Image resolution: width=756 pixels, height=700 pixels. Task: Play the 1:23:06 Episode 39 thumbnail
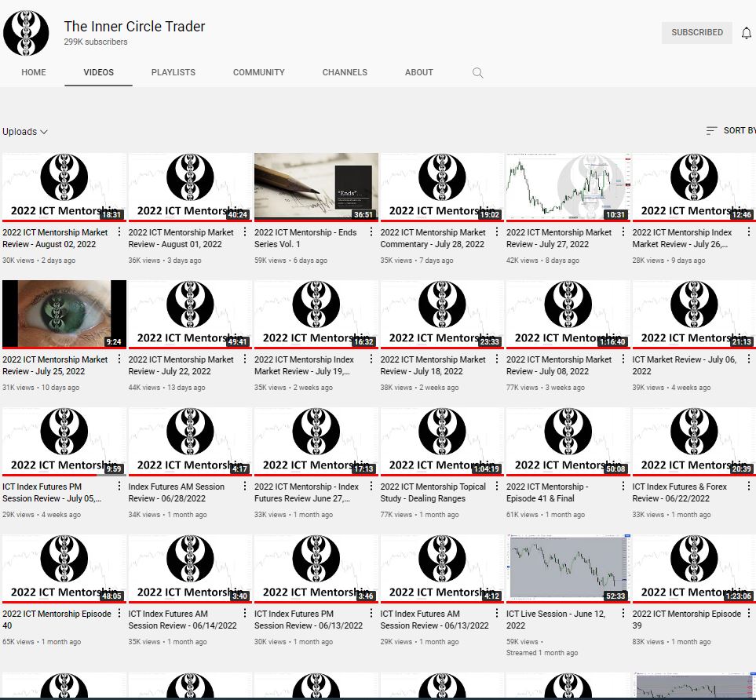[694, 569]
